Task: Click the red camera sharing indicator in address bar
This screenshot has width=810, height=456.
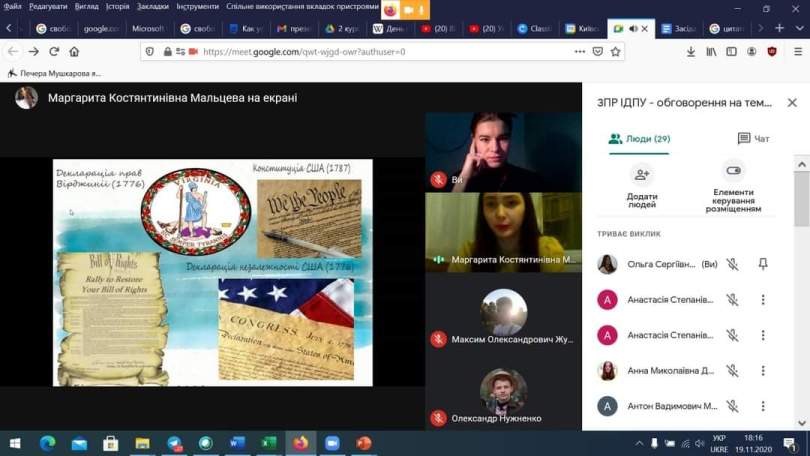Action: click(194, 52)
